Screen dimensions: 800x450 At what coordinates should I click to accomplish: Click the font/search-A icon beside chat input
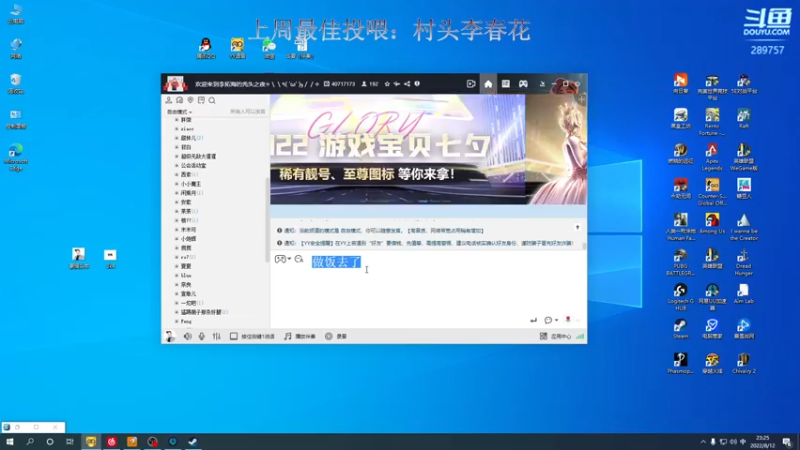[x=299, y=259]
